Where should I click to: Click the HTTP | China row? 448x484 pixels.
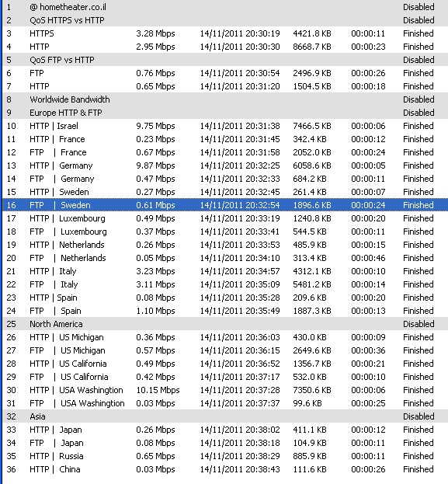pos(225,469)
